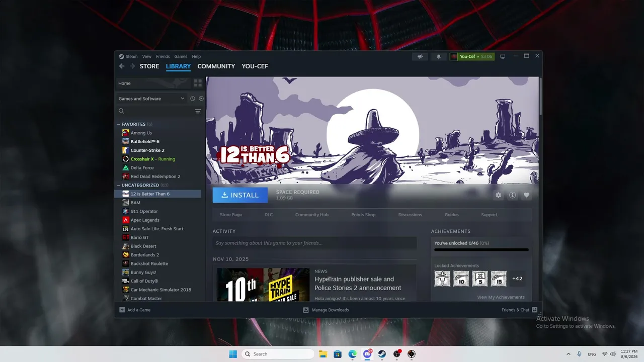644x362 pixels.
Task: Open Microsoft Edge from the taskbar
Action: pyautogui.click(x=352, y=354)
